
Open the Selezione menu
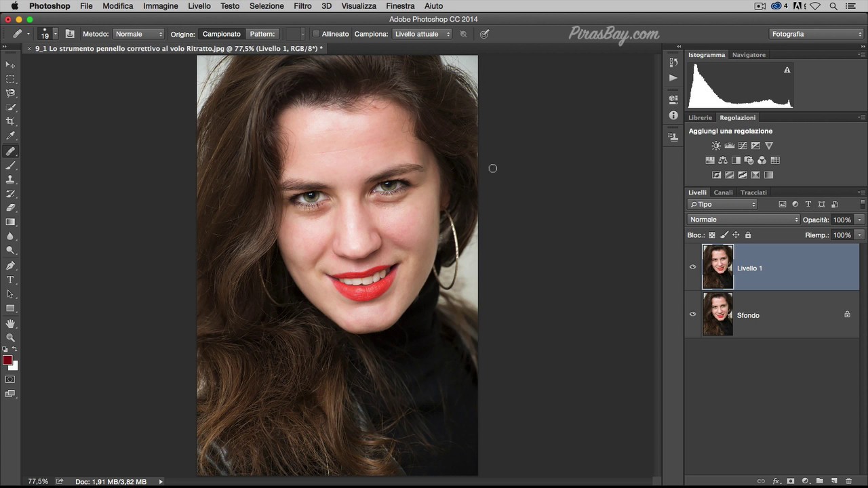point(267,6)
